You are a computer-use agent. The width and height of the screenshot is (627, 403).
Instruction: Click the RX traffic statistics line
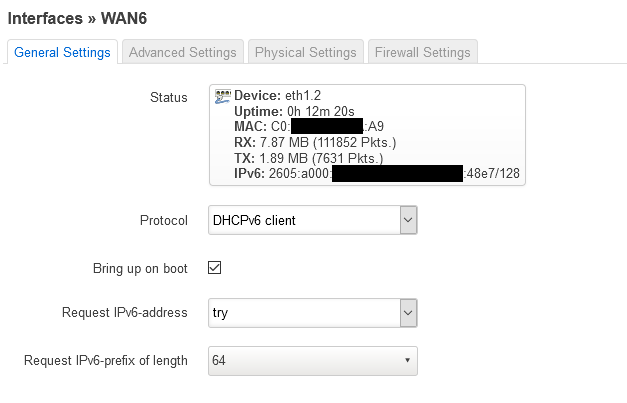315,142
